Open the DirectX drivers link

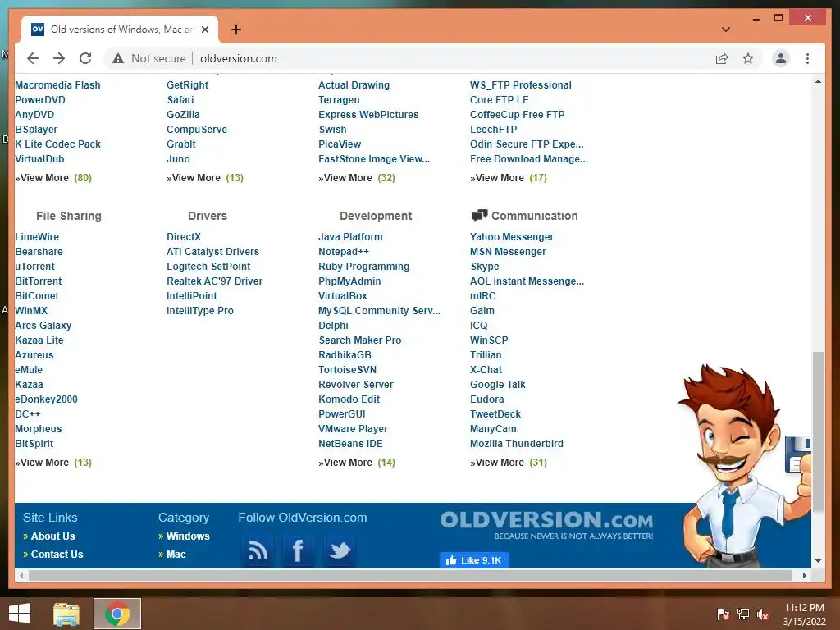coord(184,237)
